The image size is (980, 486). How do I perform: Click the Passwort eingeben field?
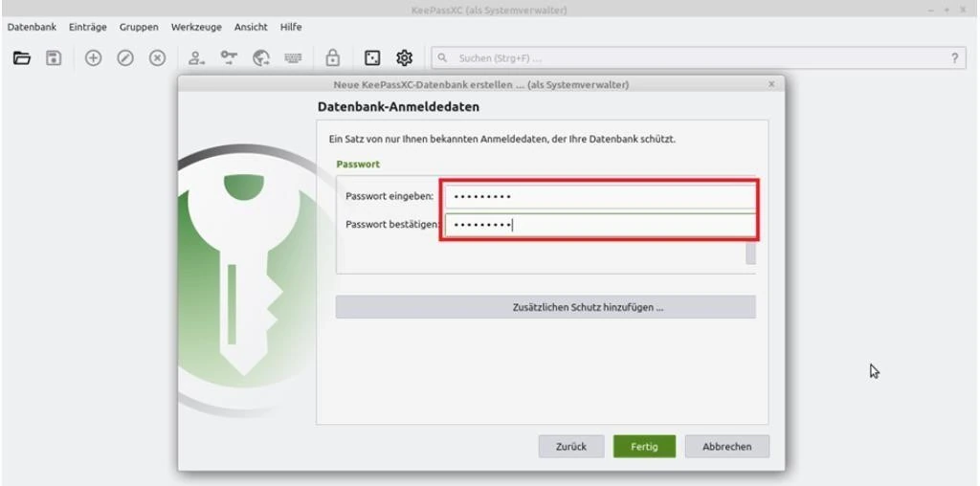601,197
